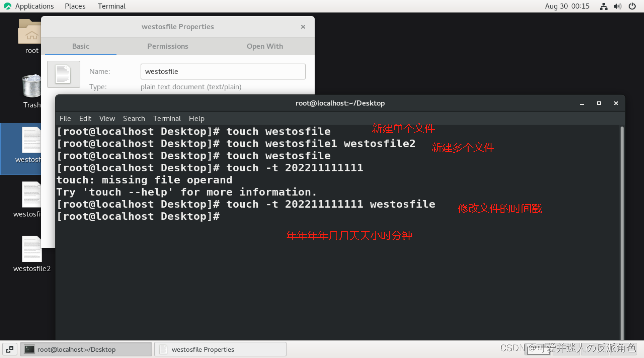This screenshot has height=358, width=644.
Task: Open the Terminal menu in top bar
Action: [x=111, y=6]
